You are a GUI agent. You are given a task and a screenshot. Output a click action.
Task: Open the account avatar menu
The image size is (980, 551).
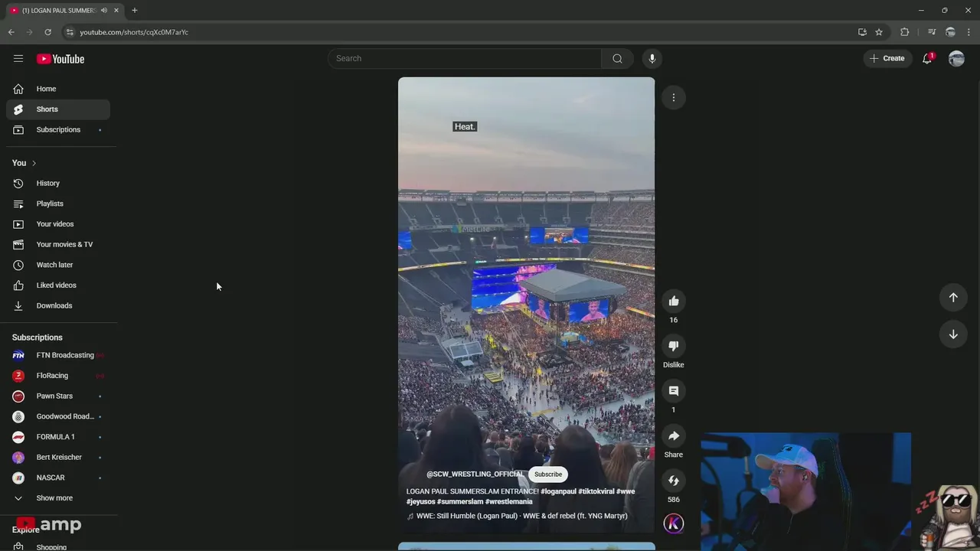point(956,58)
